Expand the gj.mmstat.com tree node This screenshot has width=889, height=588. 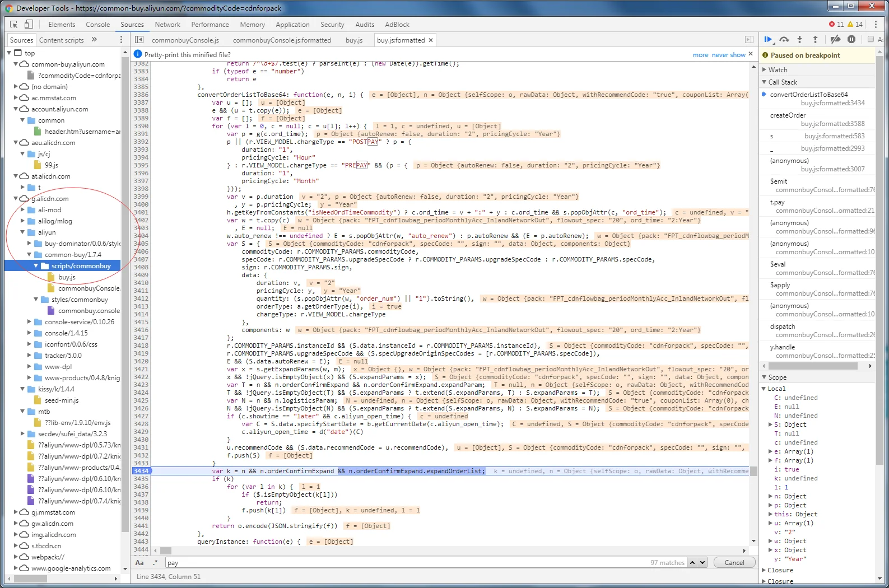[16, 512]
